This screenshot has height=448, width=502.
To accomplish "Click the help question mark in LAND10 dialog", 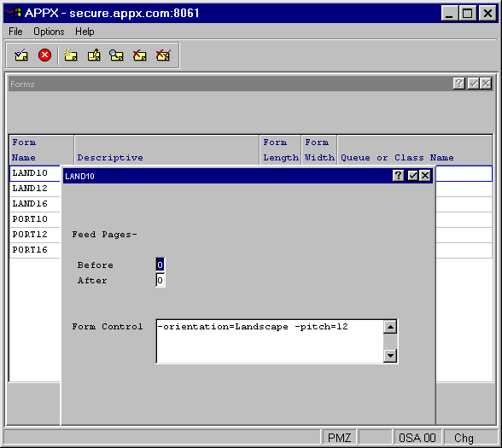I will (x=398, y=176).
